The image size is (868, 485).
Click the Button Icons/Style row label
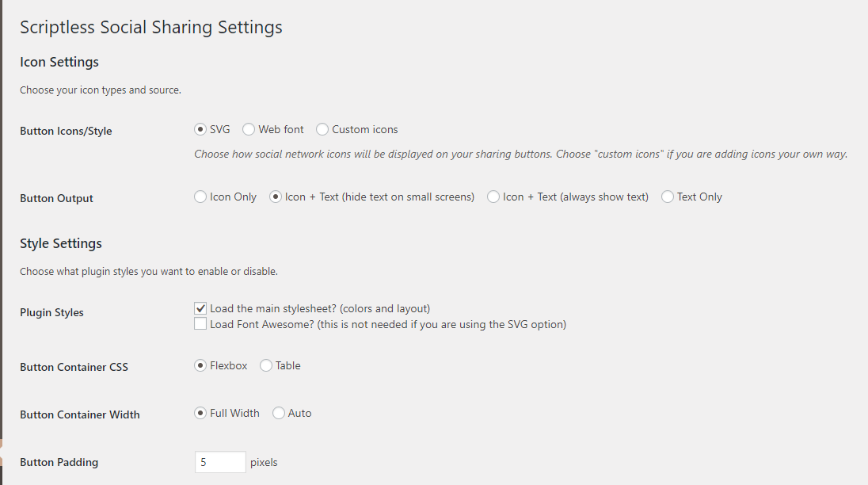(66, 132)
